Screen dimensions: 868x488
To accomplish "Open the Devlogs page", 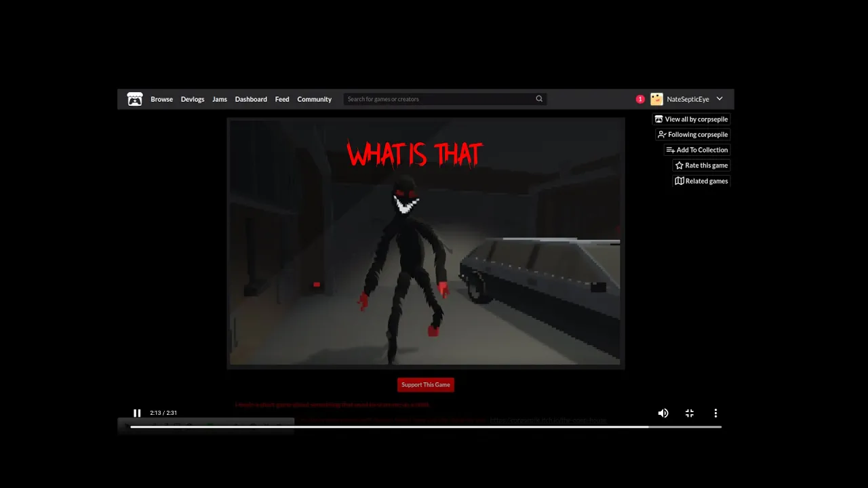I will pos(193,99).
